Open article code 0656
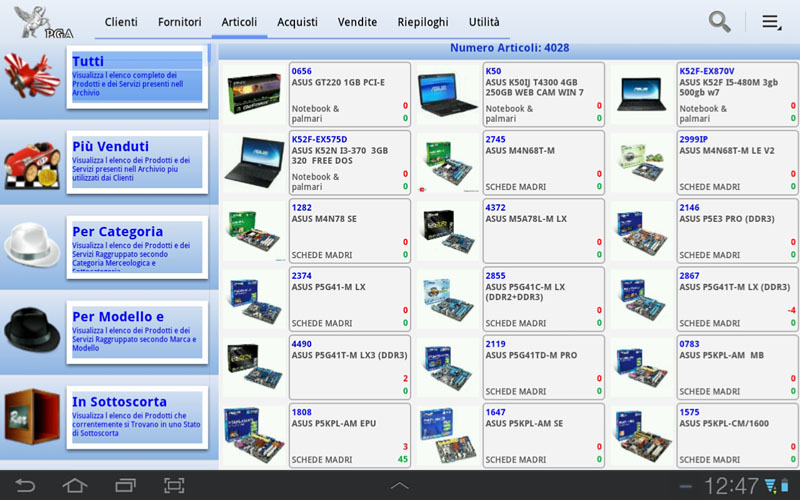The height and width of the screenshot is (500, 800). [x=302, y=71]
